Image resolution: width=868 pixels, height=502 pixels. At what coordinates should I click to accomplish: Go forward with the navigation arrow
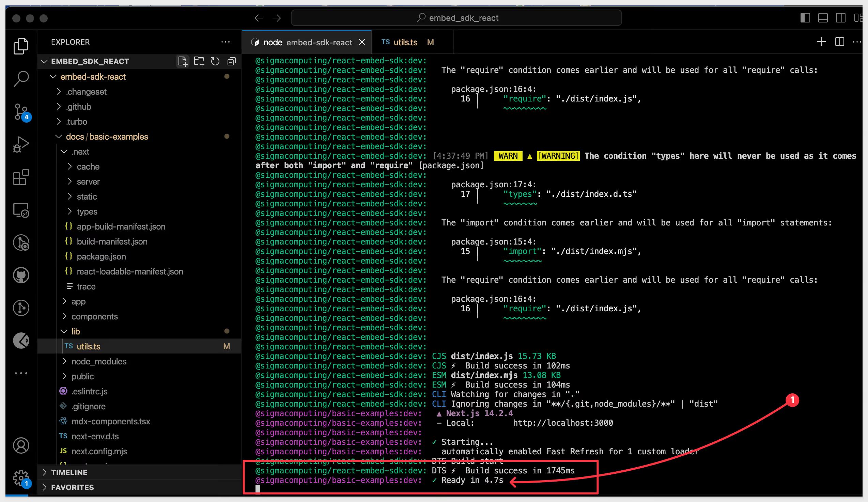277,18
